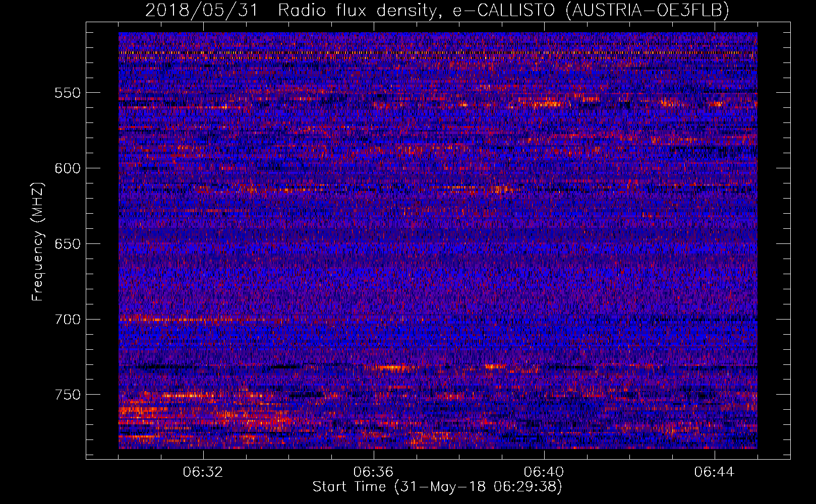
Task: Click the plot title 'Radio flux density, e-CALLISTO'
Action: [x=418, y=10]
